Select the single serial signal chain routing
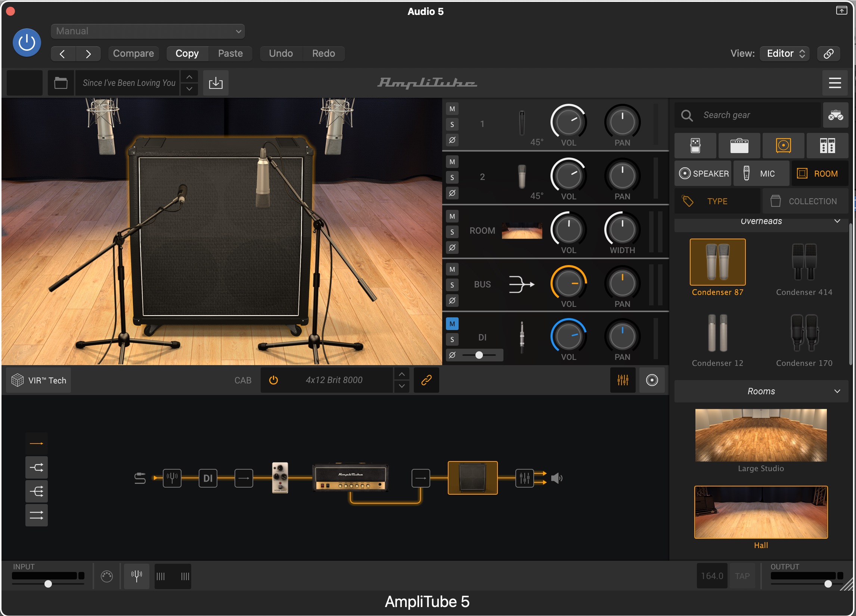The height and width of the screenshot is (616, 856). 36,443
